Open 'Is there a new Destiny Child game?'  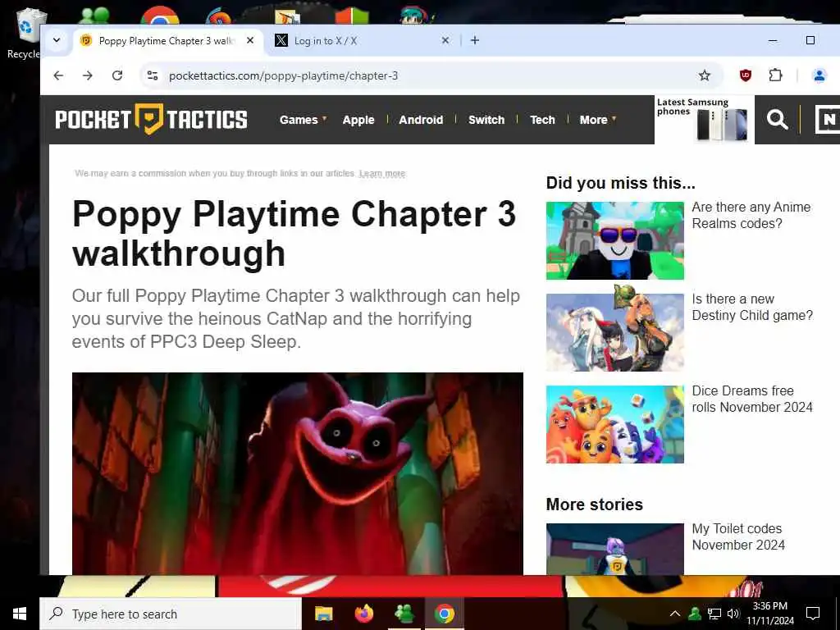[752, 307]
